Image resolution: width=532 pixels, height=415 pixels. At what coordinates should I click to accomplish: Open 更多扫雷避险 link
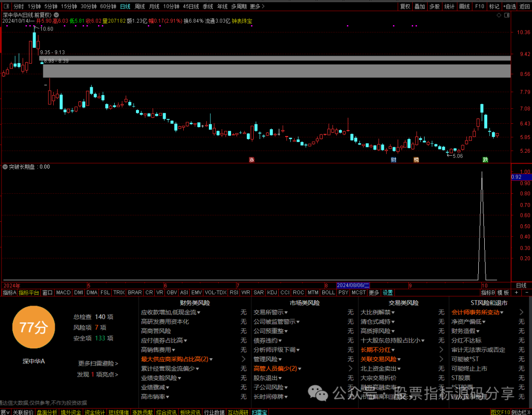(x=98, y=363)
